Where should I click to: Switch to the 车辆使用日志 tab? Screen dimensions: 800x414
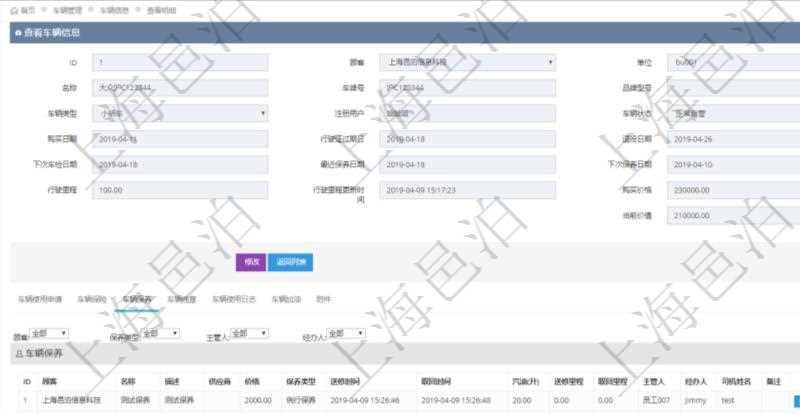click(233, 298)
